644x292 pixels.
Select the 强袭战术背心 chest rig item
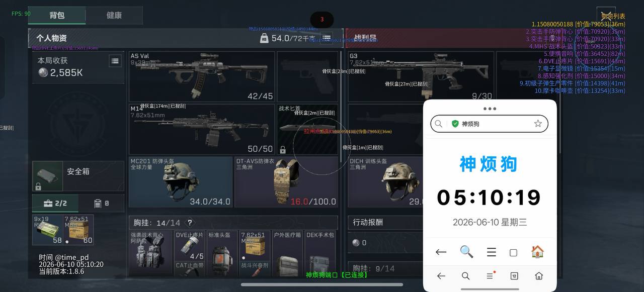(x=151, y=253)
